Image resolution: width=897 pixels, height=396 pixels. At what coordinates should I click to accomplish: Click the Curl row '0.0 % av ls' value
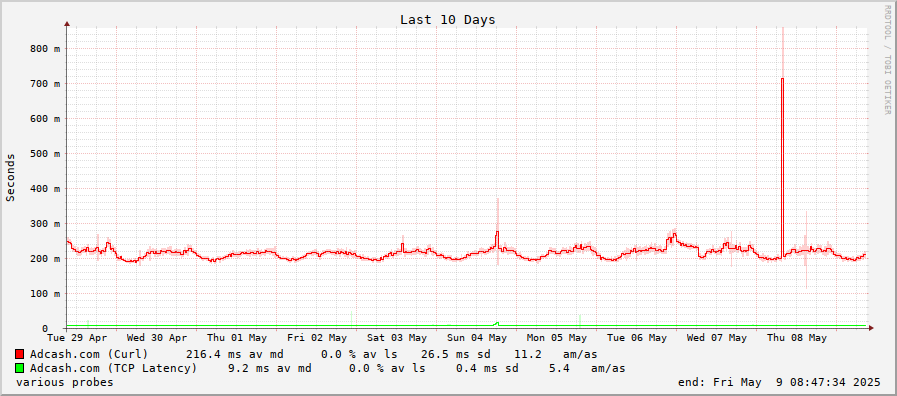pos(359,354)
